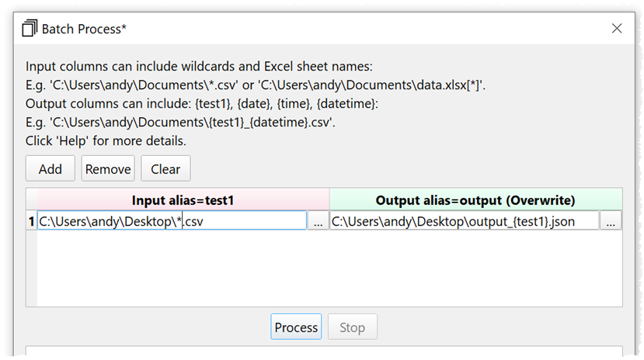The image size is (644, 360).
Task: Click the Stop button
Action: 352,327
